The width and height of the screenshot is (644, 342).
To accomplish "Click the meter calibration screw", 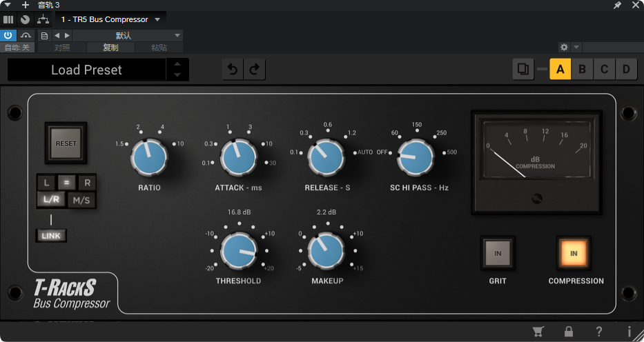I will coord(537,199).
